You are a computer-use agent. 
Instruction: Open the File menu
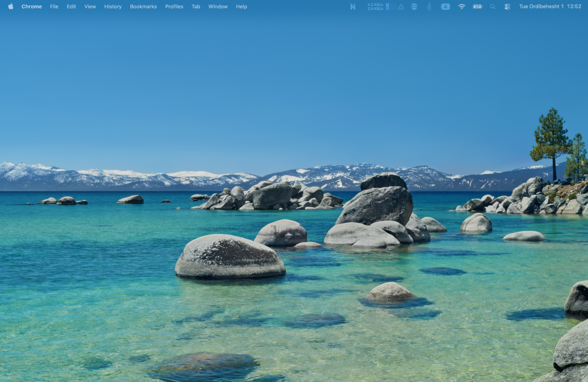pyautogui.click(x=54, y=6)
